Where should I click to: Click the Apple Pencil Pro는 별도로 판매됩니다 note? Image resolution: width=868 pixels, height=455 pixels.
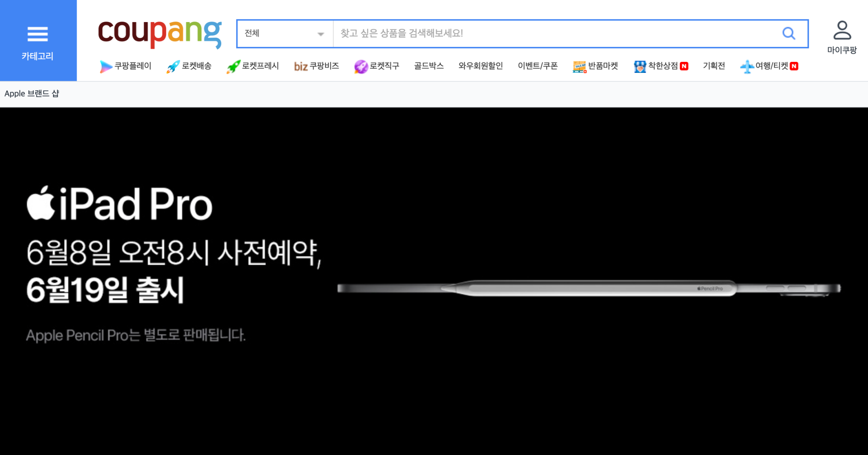click(136, 335)
